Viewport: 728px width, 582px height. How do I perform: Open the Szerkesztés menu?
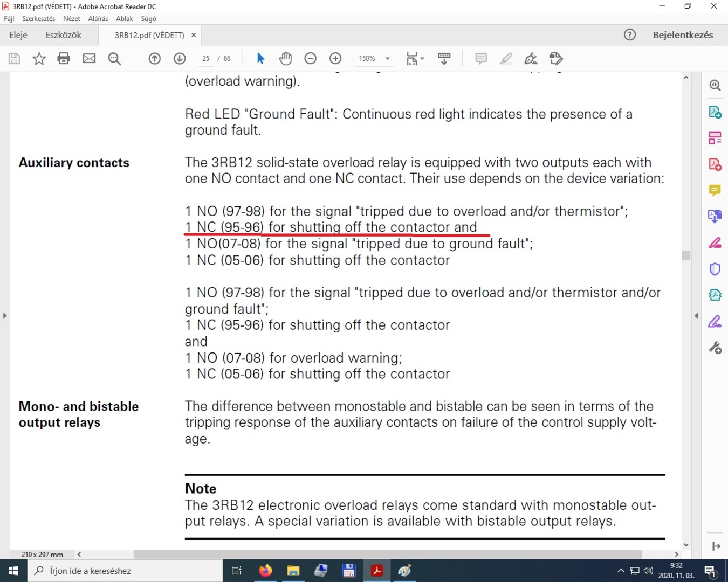38,18
